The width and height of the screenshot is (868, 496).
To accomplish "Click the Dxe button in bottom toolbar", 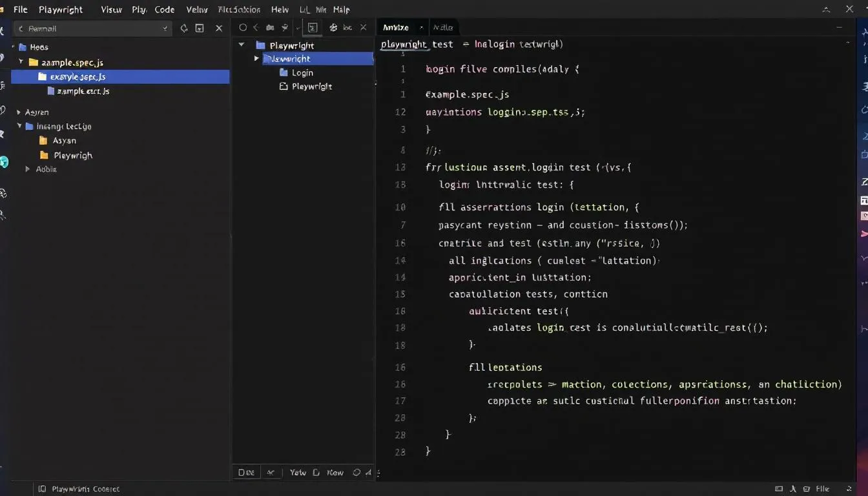I will (x=246, y=472).
